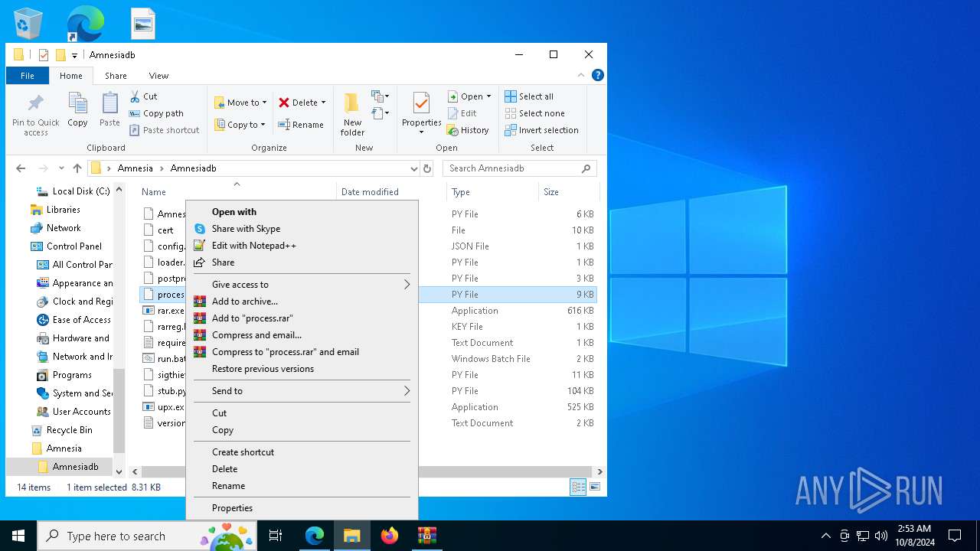
Task: Open the notification center icon
Action: coord(955,536)
